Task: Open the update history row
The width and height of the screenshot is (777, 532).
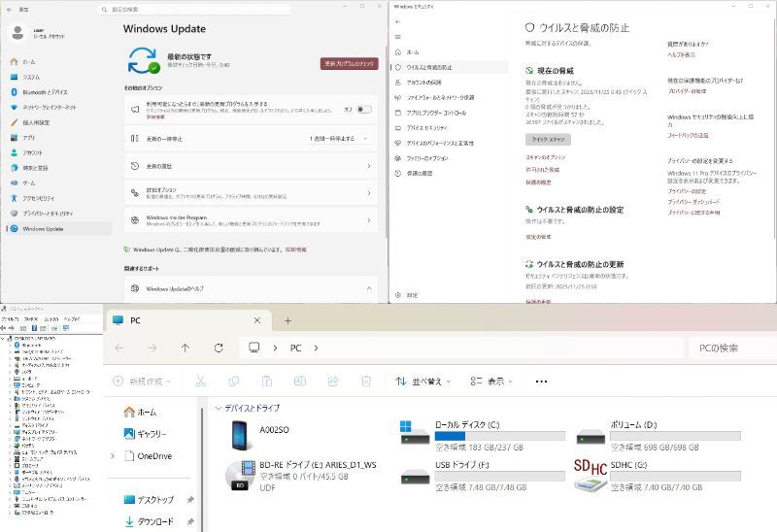Action: [x=251, y=166]
